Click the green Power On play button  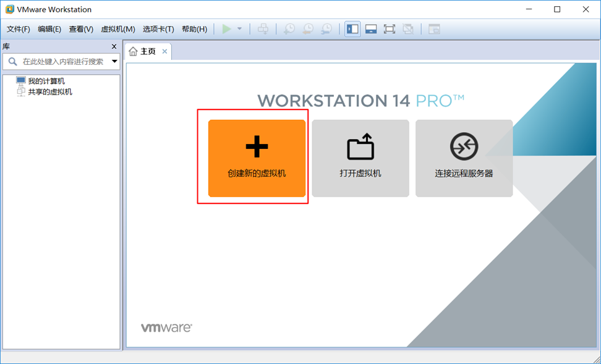pyautogui.click(x=227, y=29)
